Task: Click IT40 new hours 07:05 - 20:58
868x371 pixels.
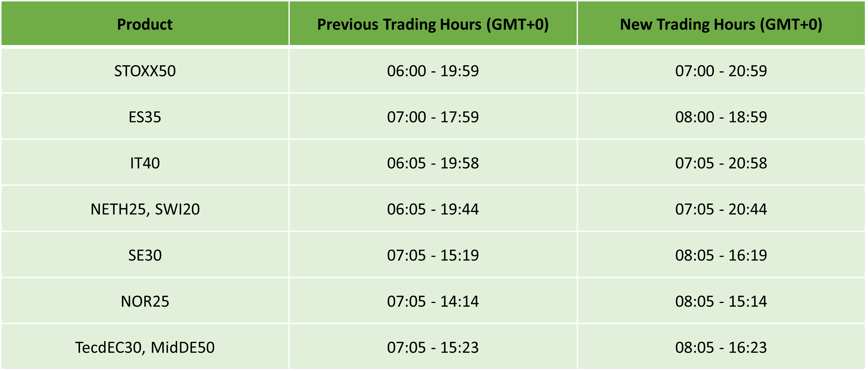Action: [721, 163]
